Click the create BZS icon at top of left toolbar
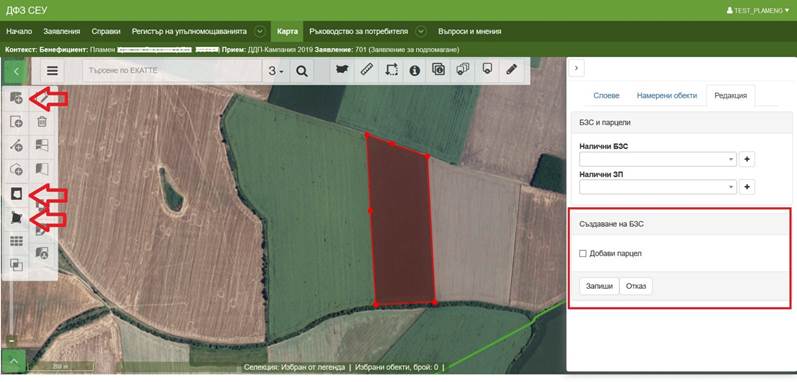 tap(17, 98)
